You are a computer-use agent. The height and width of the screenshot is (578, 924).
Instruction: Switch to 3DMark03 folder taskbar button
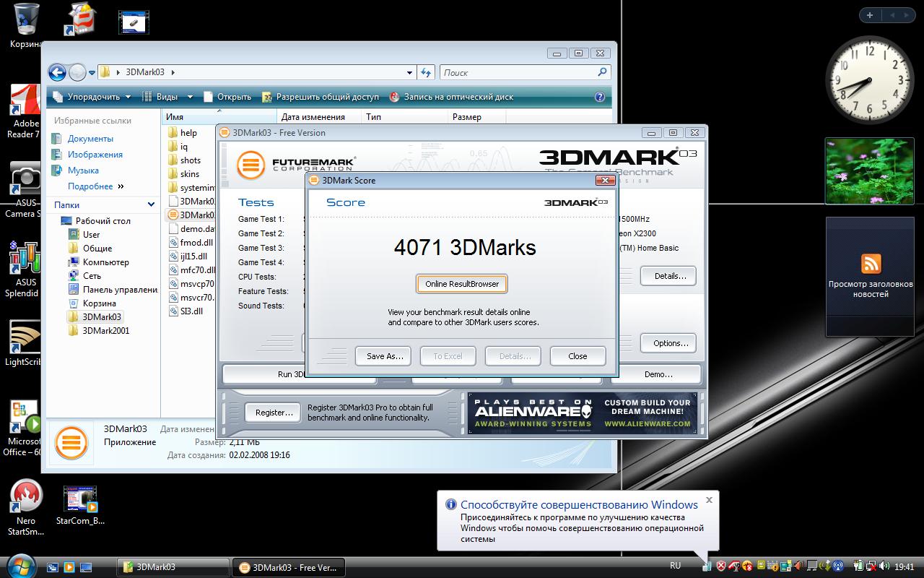tap(173, 567)
